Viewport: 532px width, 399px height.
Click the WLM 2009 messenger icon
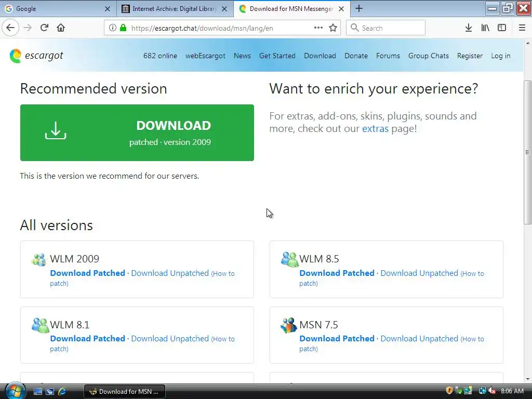[38, 260]
